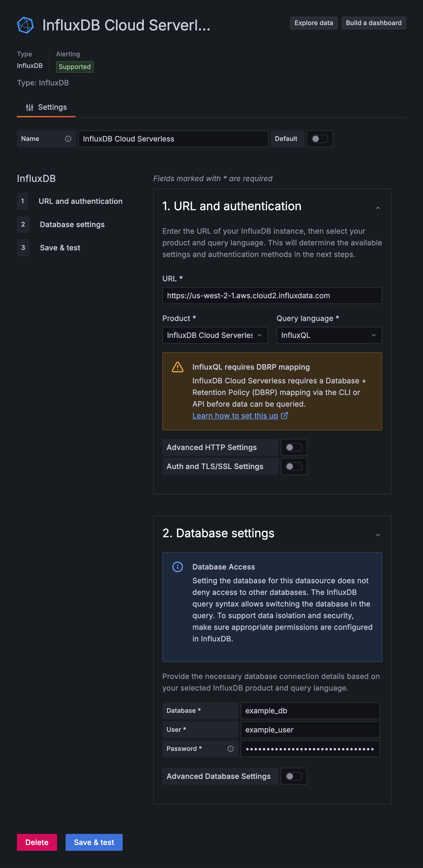Viewport: 423px width, 868px height.
Task: Click the Settings sliders icon
Action: [x=30, y=108]
